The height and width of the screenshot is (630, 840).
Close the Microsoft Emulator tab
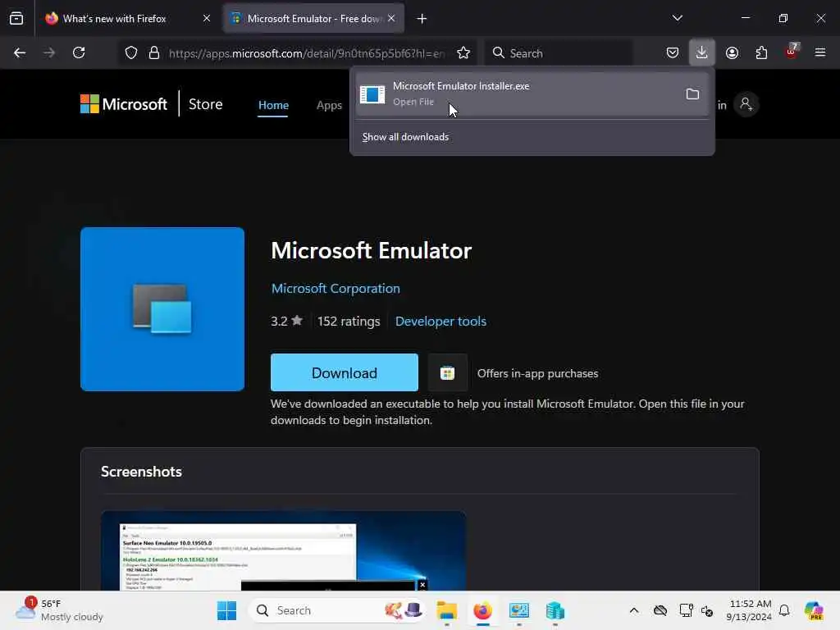[x=391, y=18]
